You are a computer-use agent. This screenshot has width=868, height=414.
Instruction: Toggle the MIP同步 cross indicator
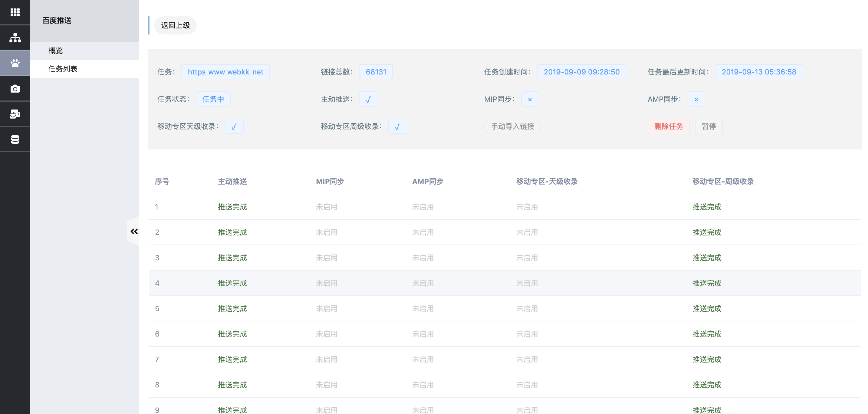point(530,99)
